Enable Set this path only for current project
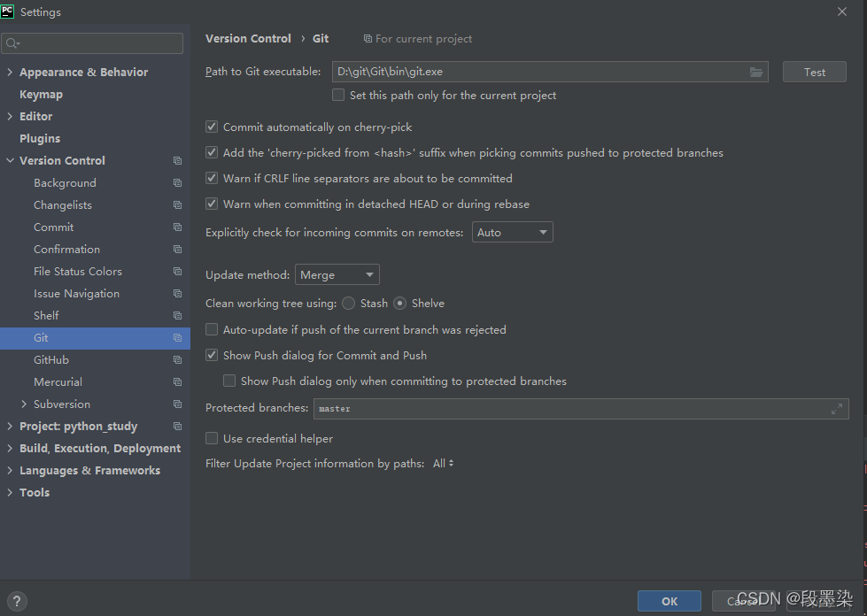 pyautogui.click(x=337, y=95)
